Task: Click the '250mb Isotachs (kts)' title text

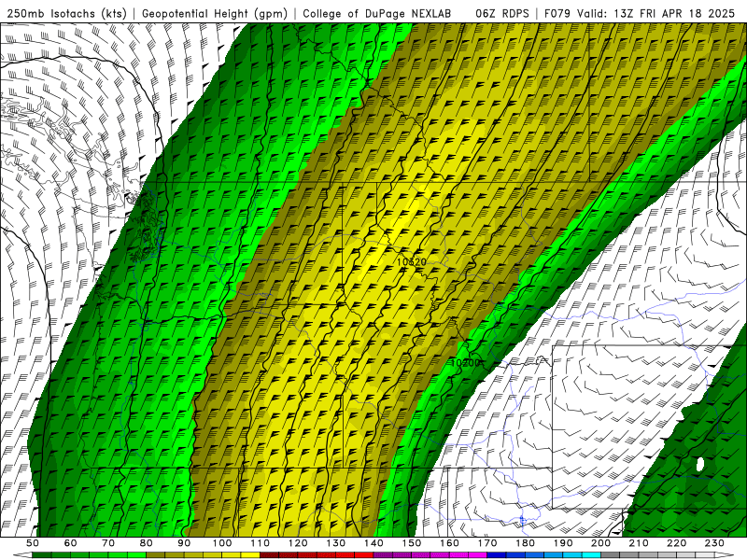Action: (67, 13)
